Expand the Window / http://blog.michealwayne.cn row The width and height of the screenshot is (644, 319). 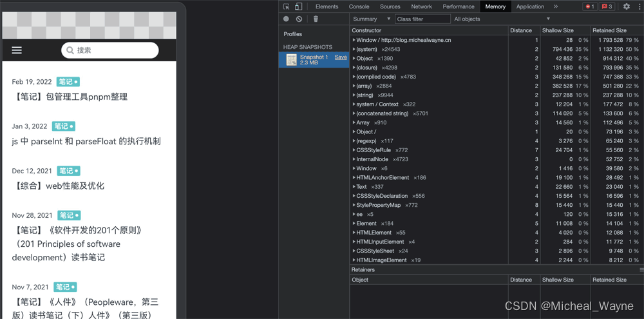coord(354,40)
